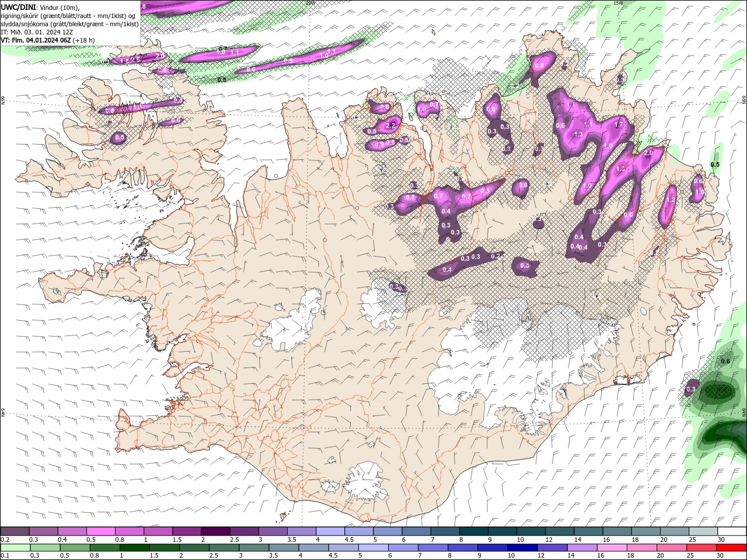Click the black 0.5 label off the east coast
Image resolution: width=747 pixels, height=560 pixels.
(x=715, y=164)
